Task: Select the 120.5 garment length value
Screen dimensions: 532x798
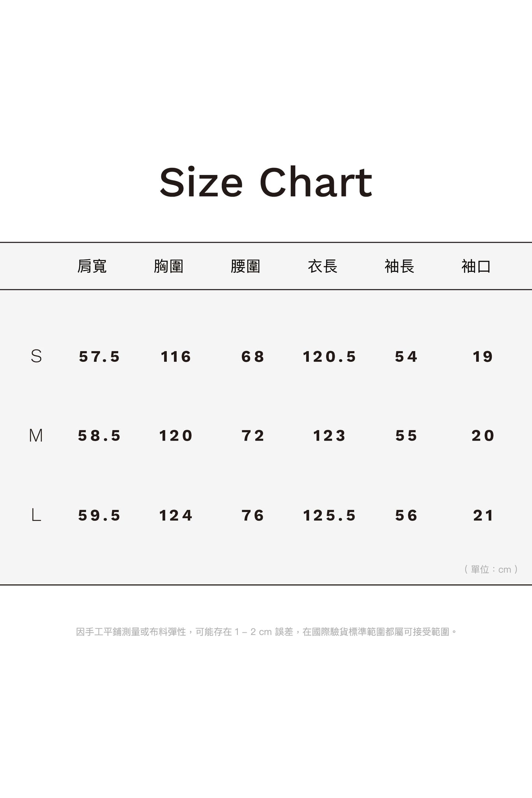Action: 330,357
